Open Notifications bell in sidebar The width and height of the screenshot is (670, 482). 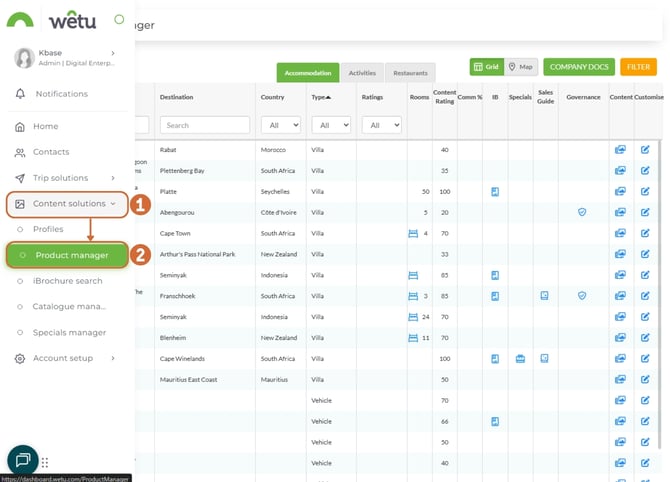tap(20, 94)
